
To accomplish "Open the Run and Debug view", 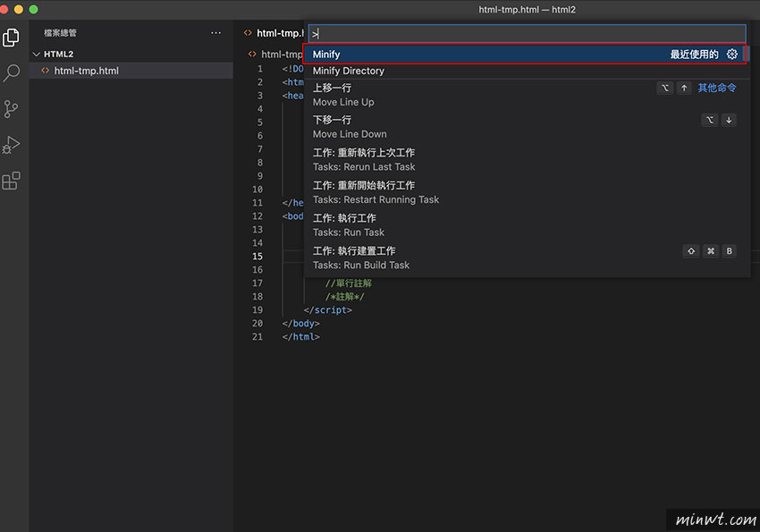I will (x=11, y=145).
